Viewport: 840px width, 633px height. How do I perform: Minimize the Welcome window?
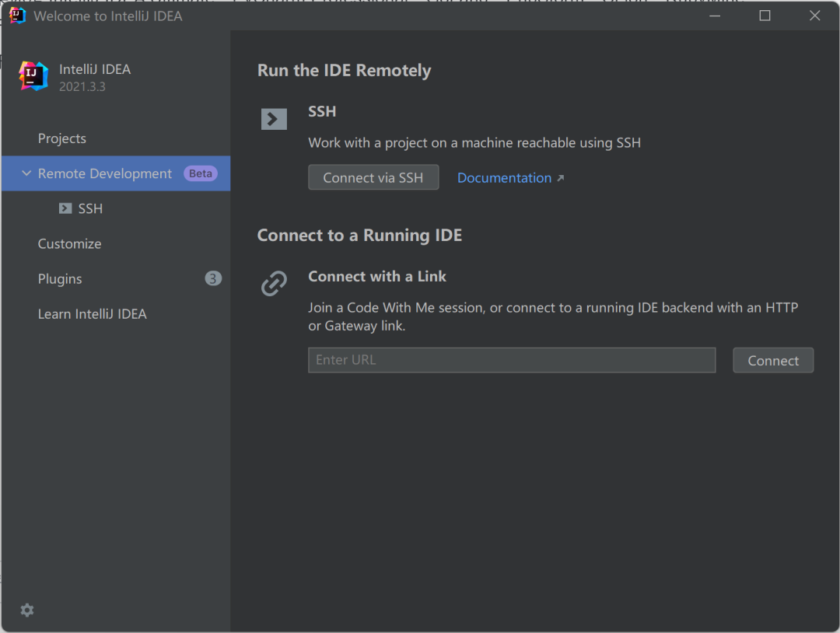point(715,16)
